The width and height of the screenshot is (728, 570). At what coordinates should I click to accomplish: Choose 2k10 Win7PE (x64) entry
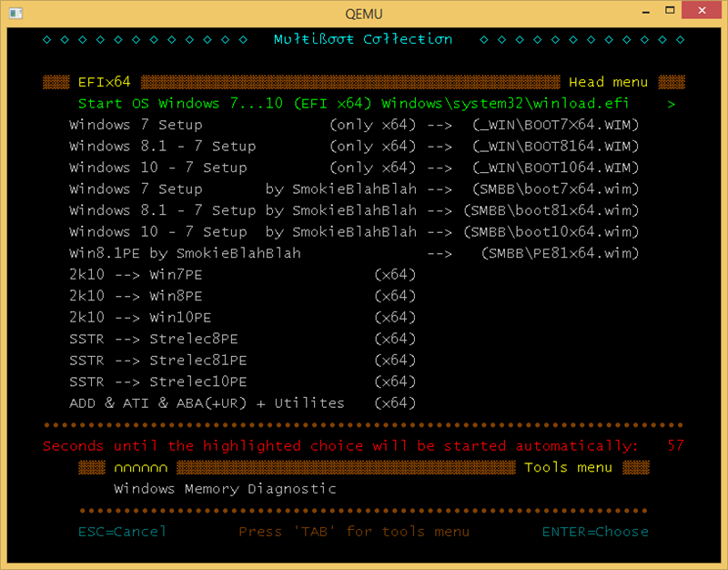click(242, 275)
